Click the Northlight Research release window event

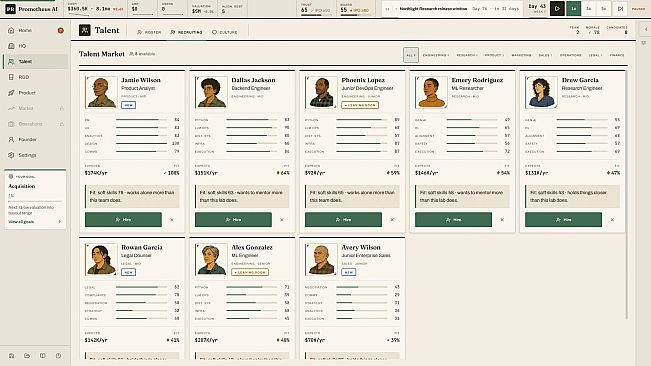(452, 9)
